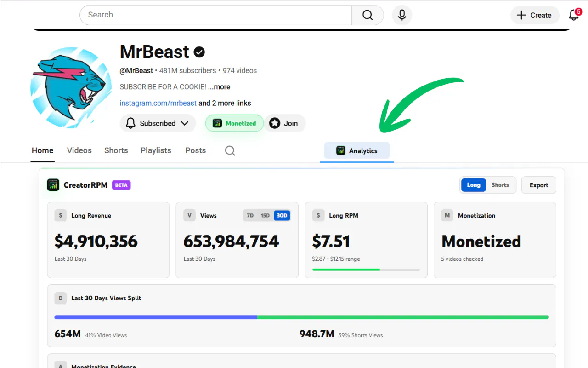Viewport: 588px width, 368px height.
Task: Select the Long toggle option
Action: [474, 185]
